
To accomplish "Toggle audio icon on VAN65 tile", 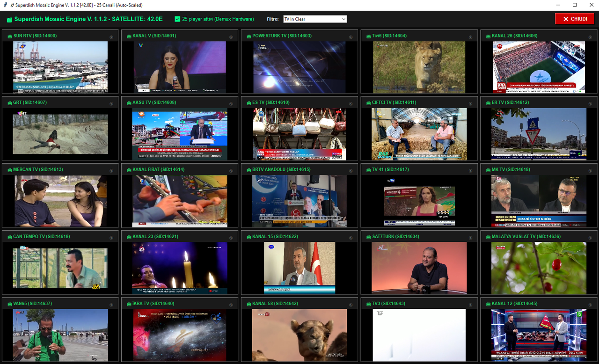I will (x=111, y=305).
